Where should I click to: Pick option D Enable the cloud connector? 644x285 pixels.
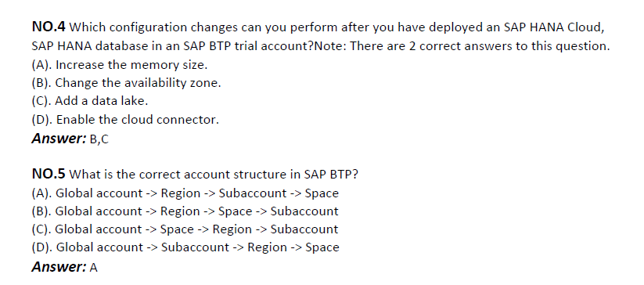point(125,120)
